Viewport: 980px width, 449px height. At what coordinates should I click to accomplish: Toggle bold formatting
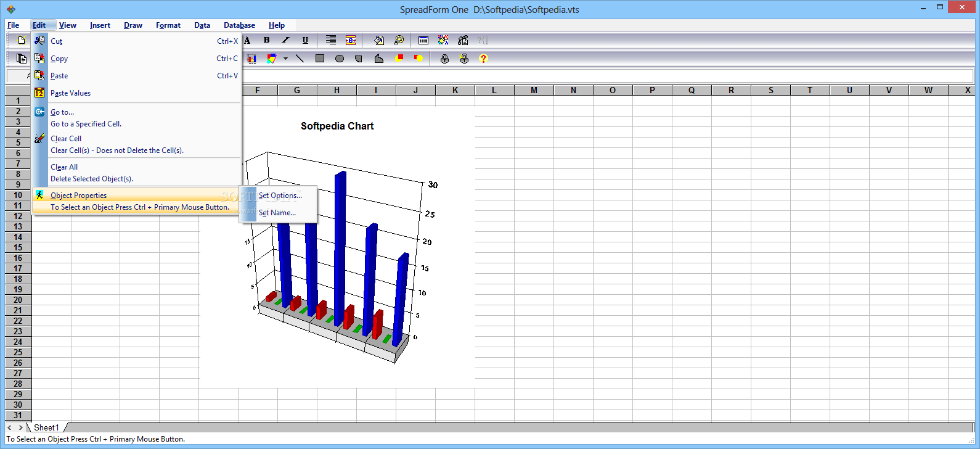[x=267, y=40]
